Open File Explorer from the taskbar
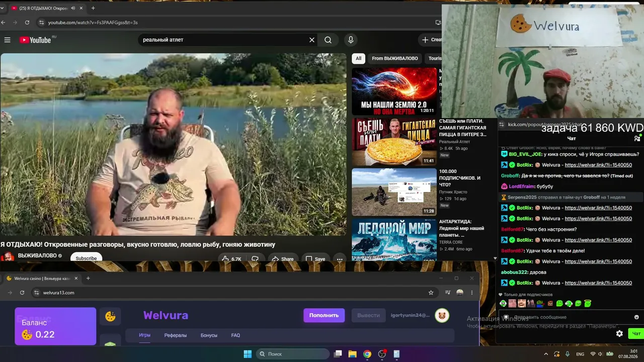 [352, 354]
